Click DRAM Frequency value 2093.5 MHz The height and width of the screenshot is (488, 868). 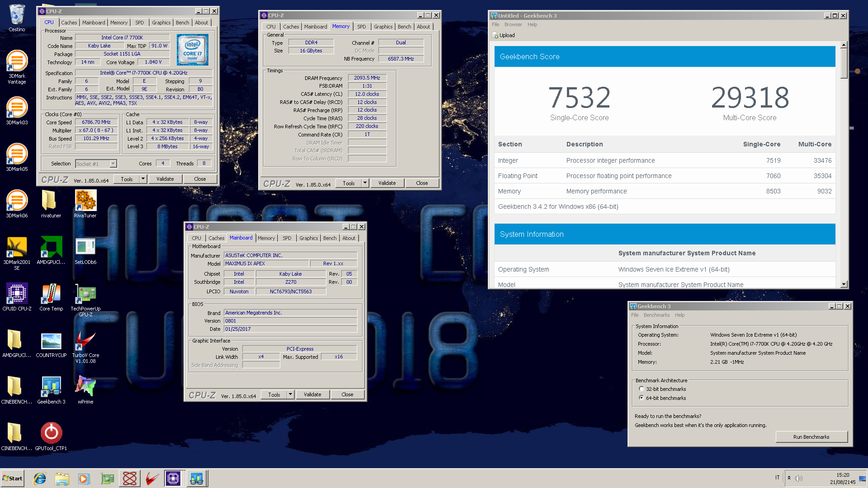(367, 78)
